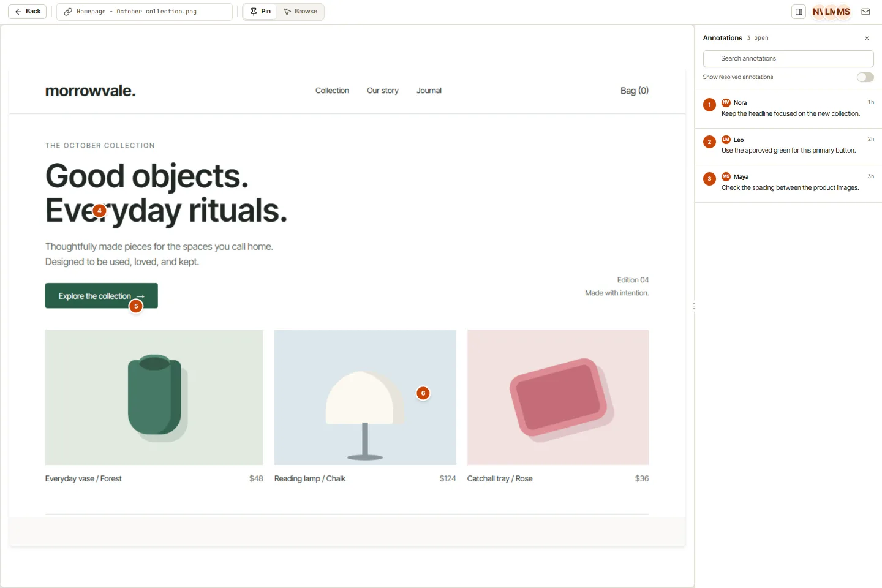Viewport: 882px width, 588px height.
Task: Click the NV collaborator avatar in header
Action: tap(818, 12)
